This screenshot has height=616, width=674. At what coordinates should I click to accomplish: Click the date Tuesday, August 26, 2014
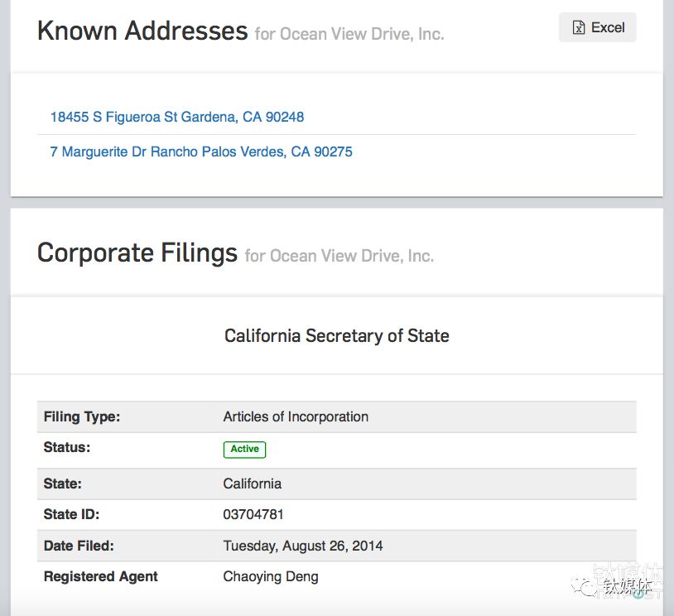coord(302,546)
